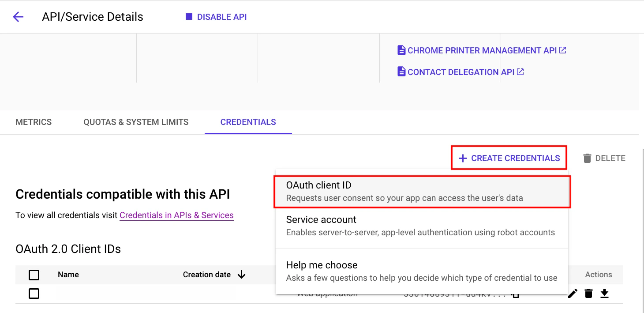Switch to the Metrics tab

pyautogui.click(x=33, y=122)
